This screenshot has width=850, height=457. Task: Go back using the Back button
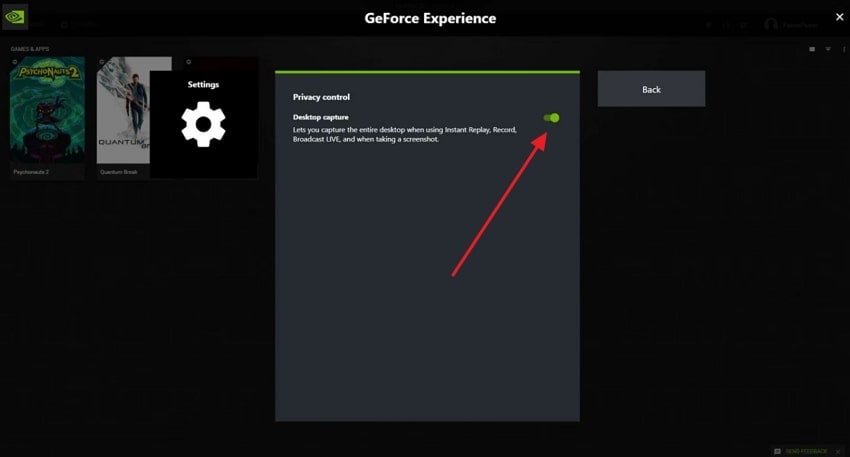coord(651,89)
